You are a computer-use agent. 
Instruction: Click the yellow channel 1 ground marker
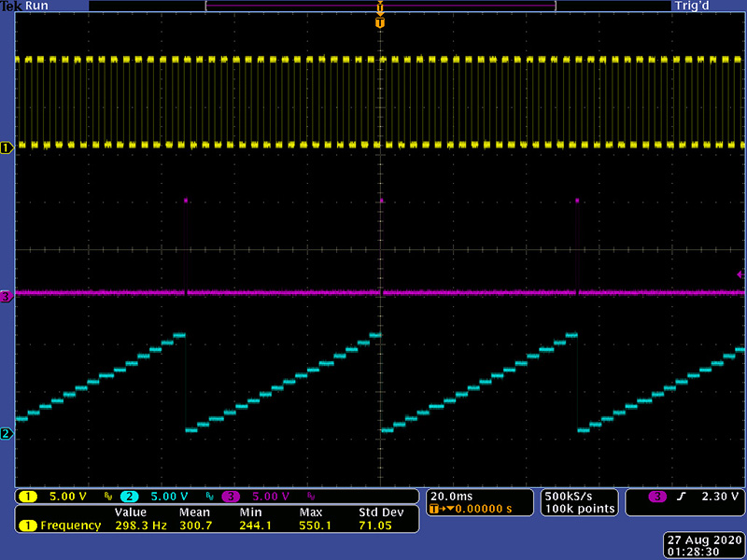tap(6, 147)
